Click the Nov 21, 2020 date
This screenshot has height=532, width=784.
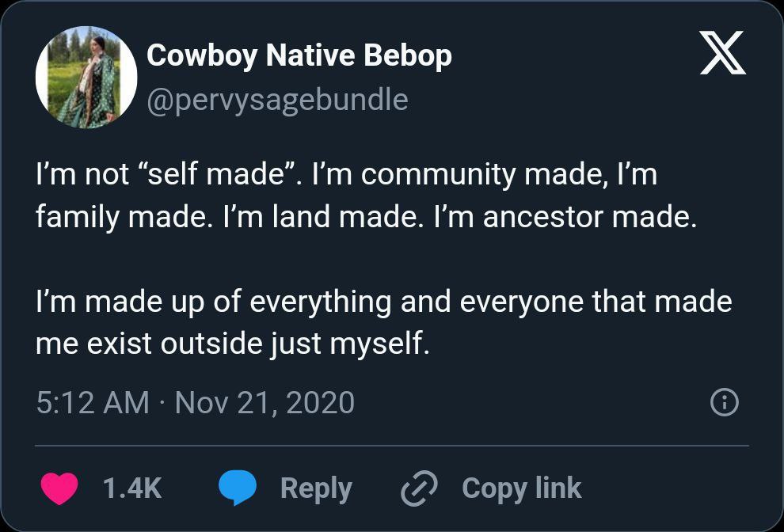[x=265, y=402]
